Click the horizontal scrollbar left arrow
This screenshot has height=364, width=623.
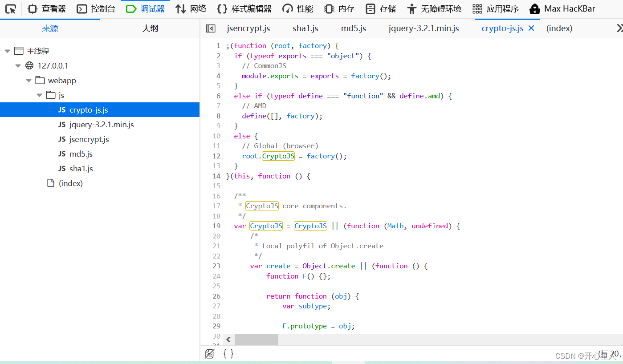(228, 340)
